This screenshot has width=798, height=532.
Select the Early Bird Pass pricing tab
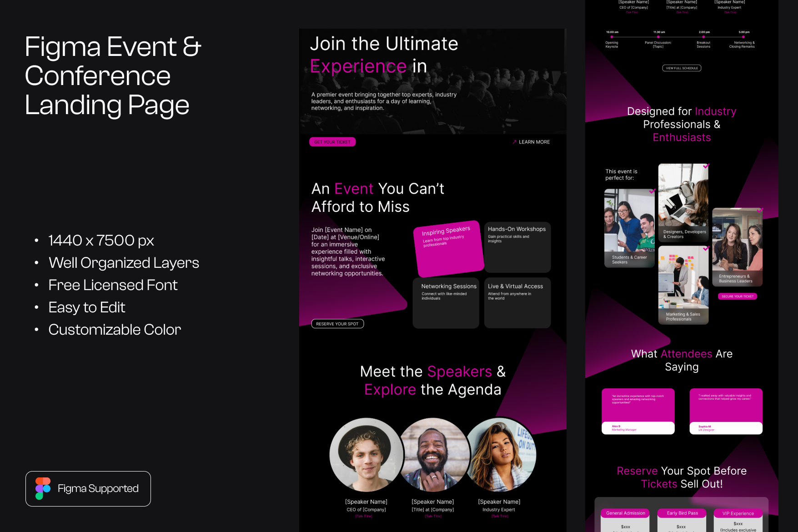(x=682, y=513)
